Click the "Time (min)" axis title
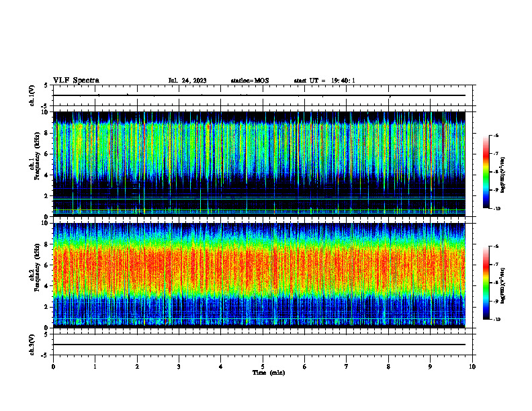The image size is (532, 411). 269,373
